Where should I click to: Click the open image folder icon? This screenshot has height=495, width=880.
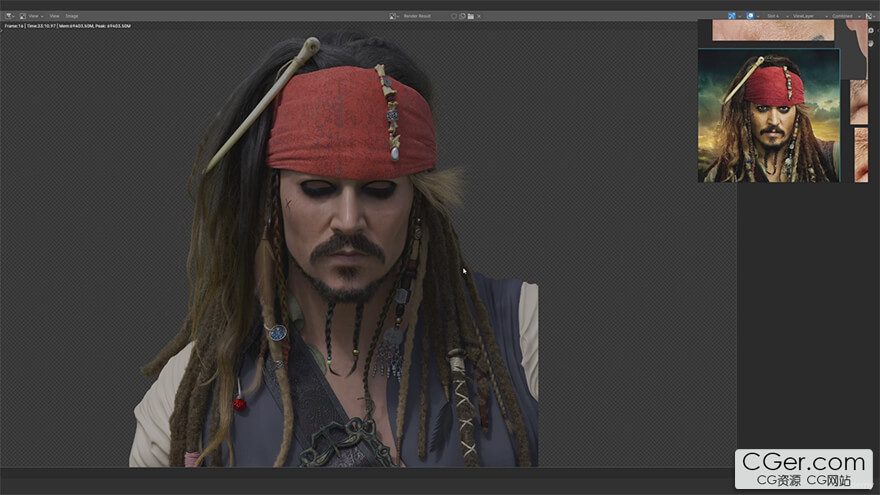[470, 16]
